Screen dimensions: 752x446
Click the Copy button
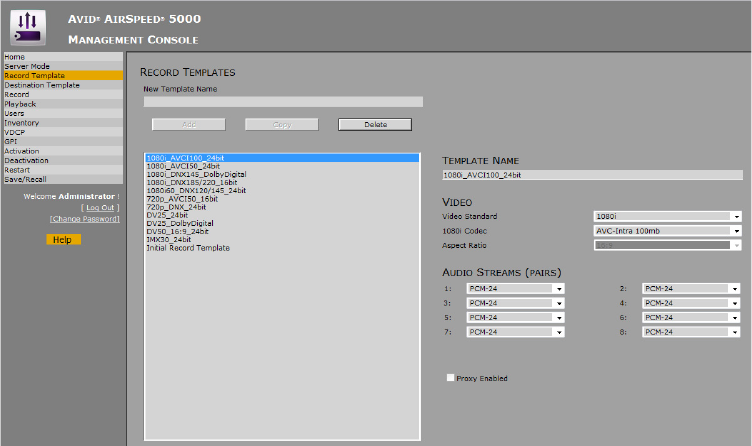pos(282,125)
